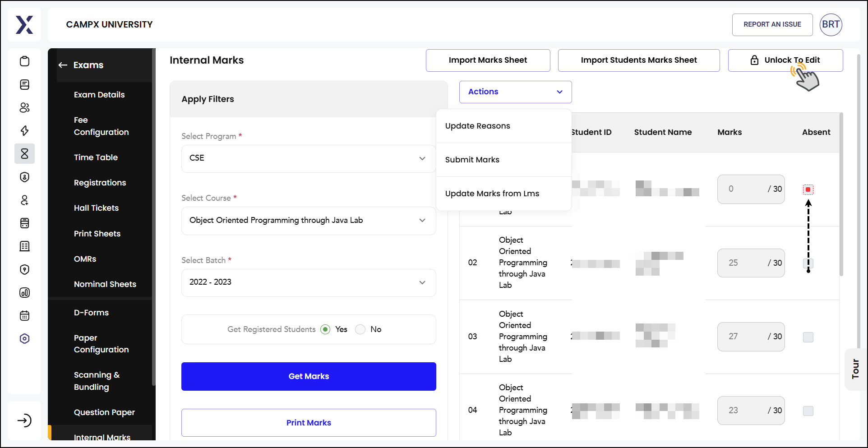This screenshot has height=448, width=868.
Task: Open the Select Program dropdown showing CSE
Action: [x=309, y=158]
